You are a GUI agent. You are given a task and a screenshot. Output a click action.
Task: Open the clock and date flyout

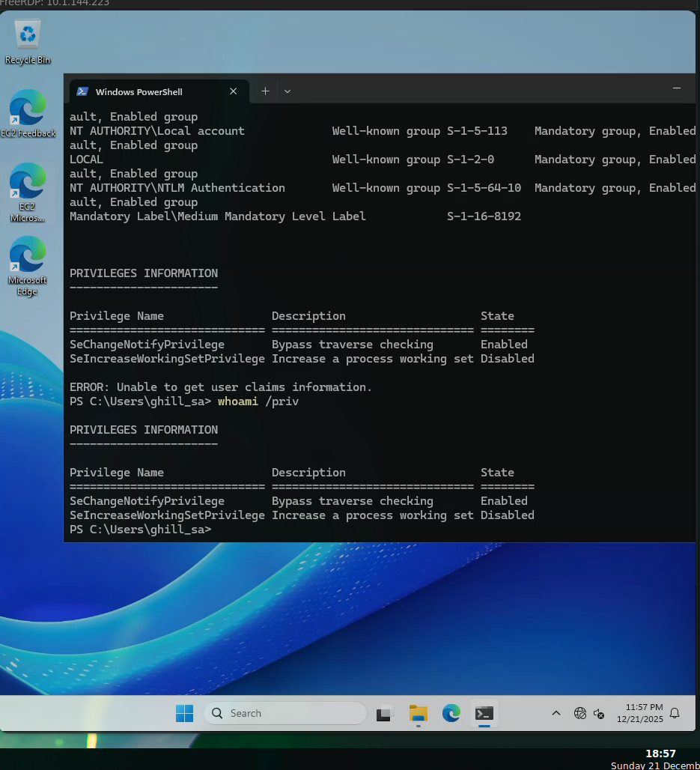pos(639,713)
